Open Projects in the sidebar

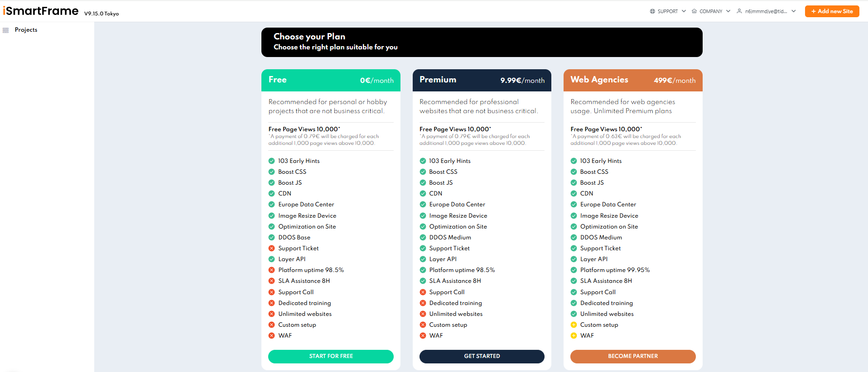(x=26, y=30)
